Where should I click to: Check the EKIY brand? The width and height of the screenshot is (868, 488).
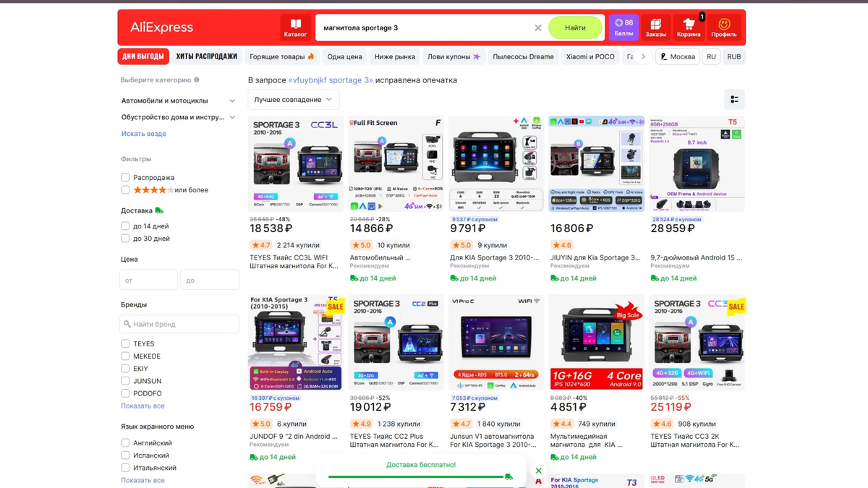(x=125, y=369)
